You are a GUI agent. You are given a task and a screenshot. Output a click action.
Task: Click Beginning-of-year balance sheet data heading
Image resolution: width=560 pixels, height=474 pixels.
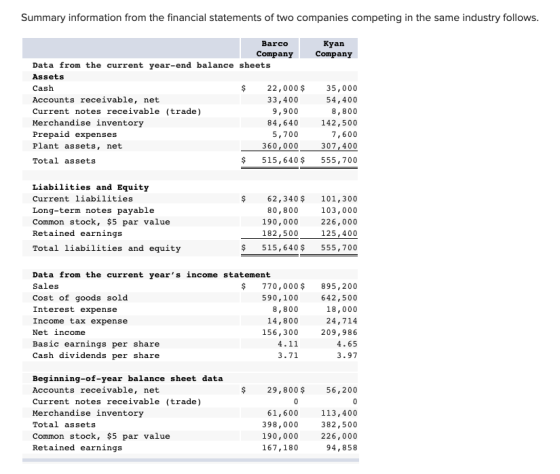tap(128, 378)
